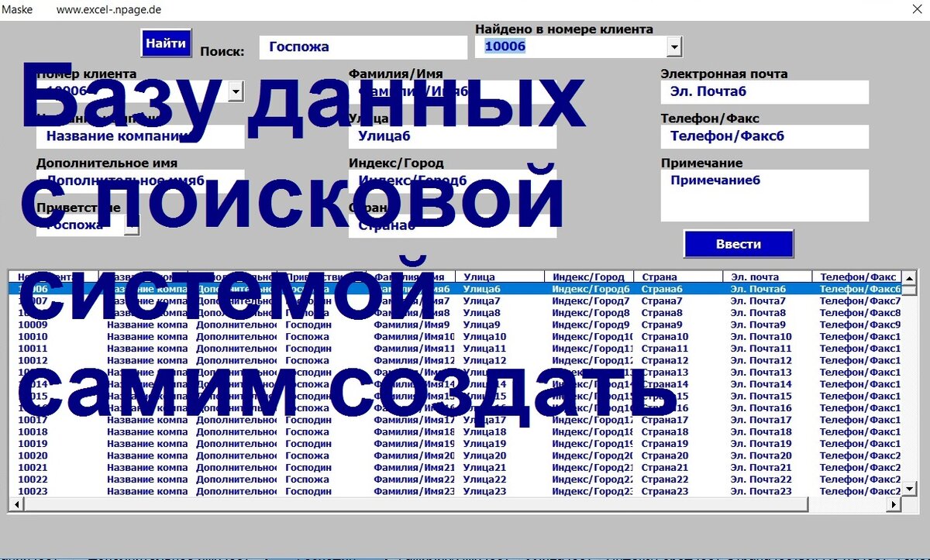Click the Эл. Почта12 cell
The height and width of the screenshot is (560, 930).
point(761,360)
